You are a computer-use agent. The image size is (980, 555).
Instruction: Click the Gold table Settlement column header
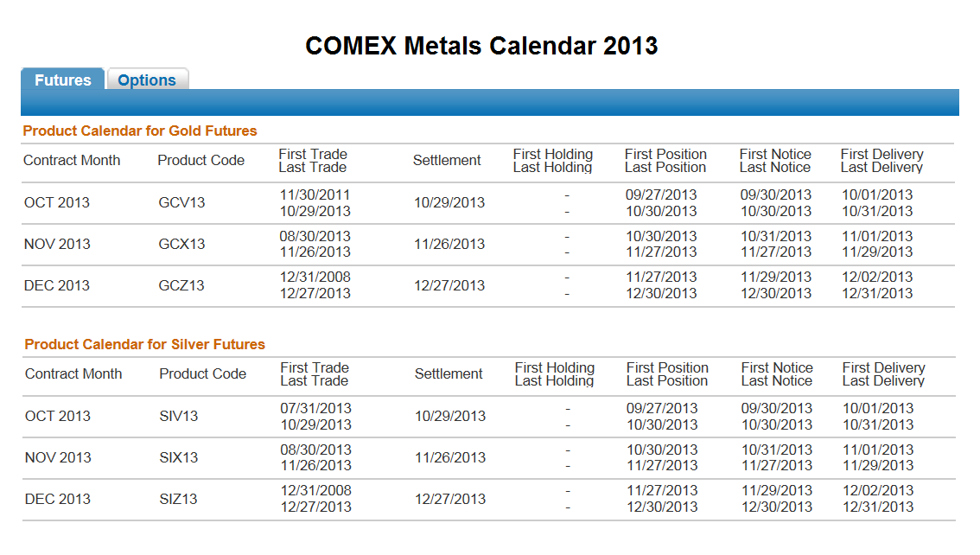447,161
